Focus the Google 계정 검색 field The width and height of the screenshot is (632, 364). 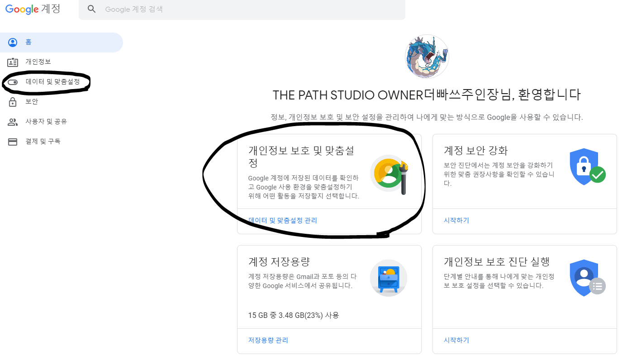242,9
